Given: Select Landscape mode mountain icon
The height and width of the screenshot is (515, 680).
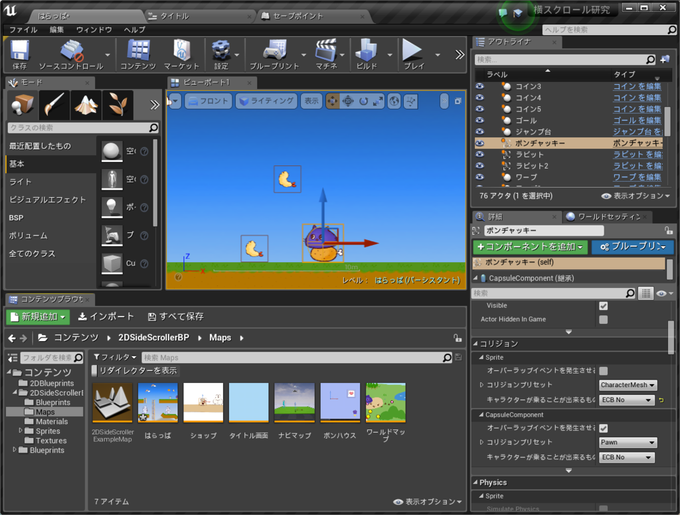Looking at the screenshot, I should 86,104.
